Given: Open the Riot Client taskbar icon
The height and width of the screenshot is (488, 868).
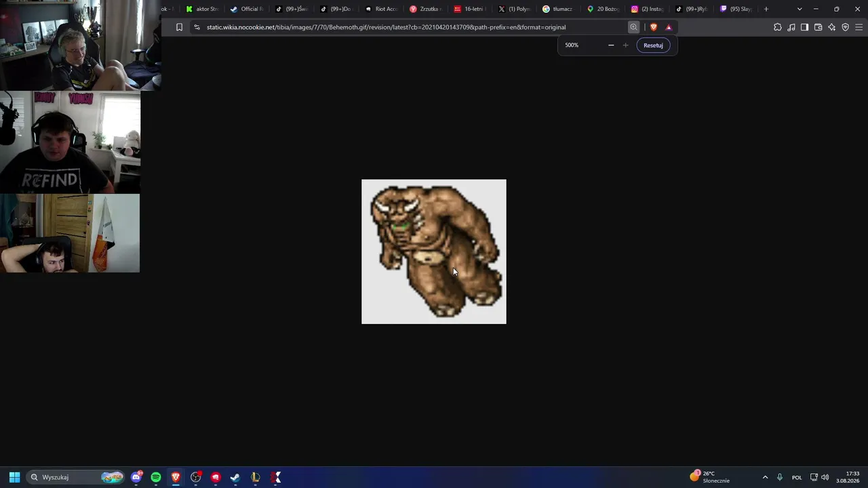Looking at the screenshot, I should point(216,477).
